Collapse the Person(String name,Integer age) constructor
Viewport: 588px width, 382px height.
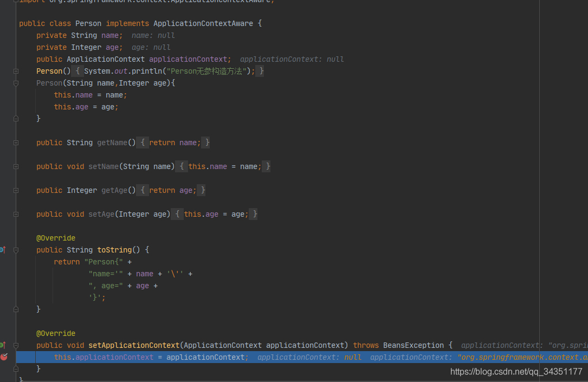[16, 83]
